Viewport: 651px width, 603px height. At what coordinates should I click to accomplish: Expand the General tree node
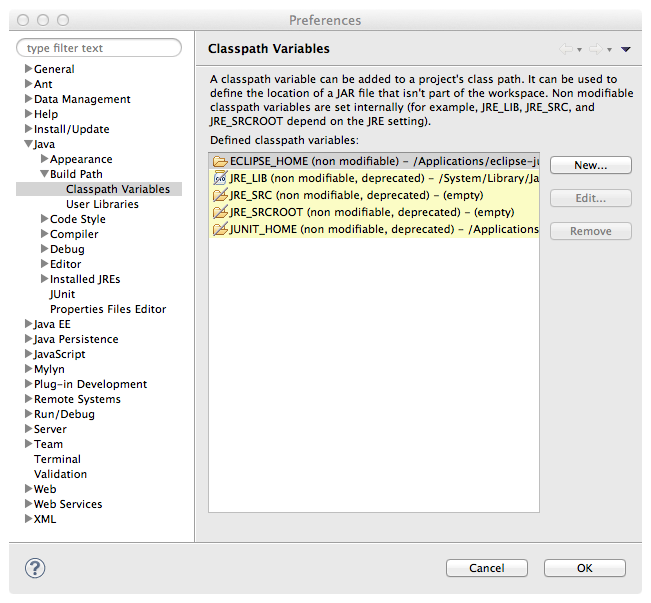tap(28, 69)
